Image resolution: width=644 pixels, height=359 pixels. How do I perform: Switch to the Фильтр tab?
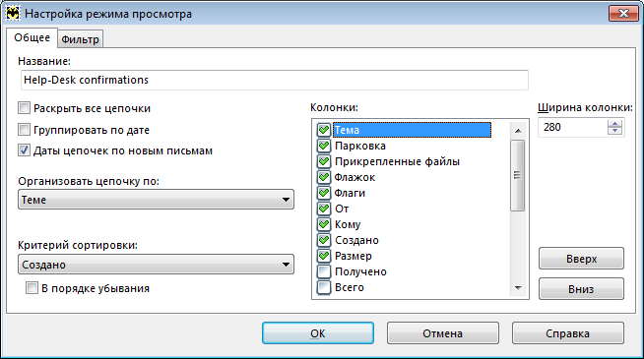[80, 39]
